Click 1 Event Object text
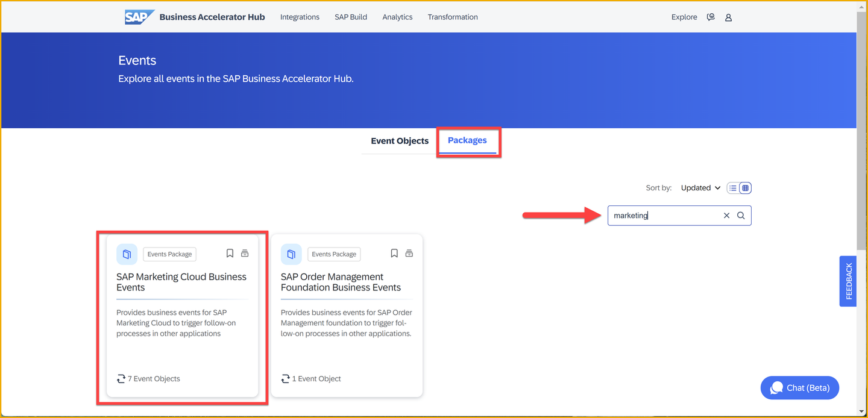The image size is (868, 418). pos(316,379)
